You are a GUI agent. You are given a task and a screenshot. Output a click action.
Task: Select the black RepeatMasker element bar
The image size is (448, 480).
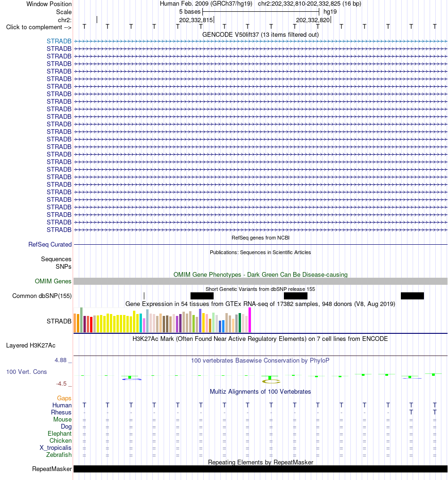coord(261,469)
